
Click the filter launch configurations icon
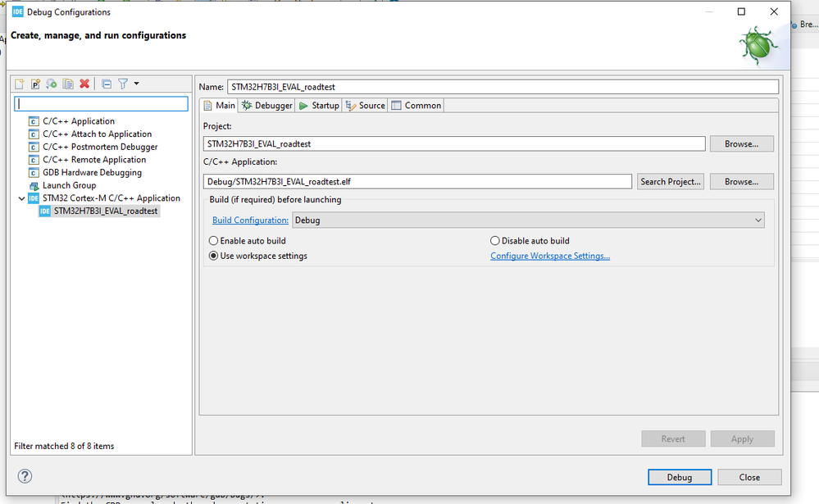[122, 84]
